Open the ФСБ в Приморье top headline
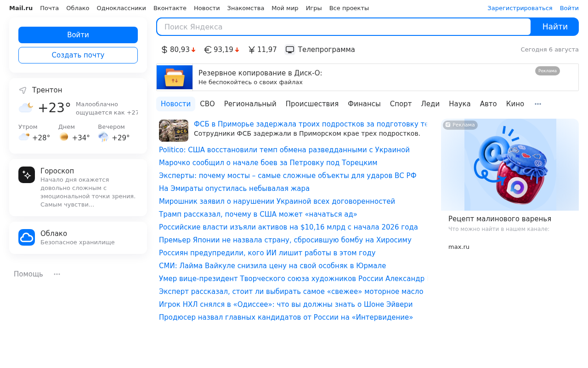 pos(311,124)
